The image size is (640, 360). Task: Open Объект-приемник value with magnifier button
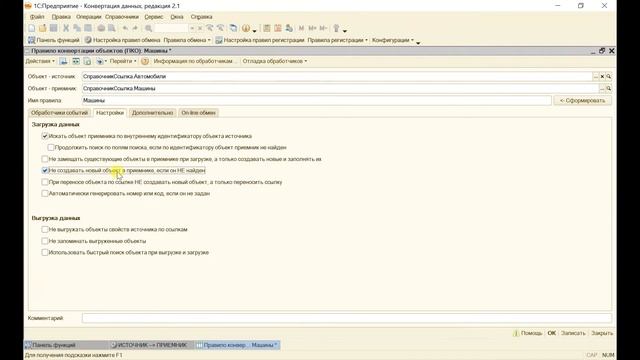[609, 89]
